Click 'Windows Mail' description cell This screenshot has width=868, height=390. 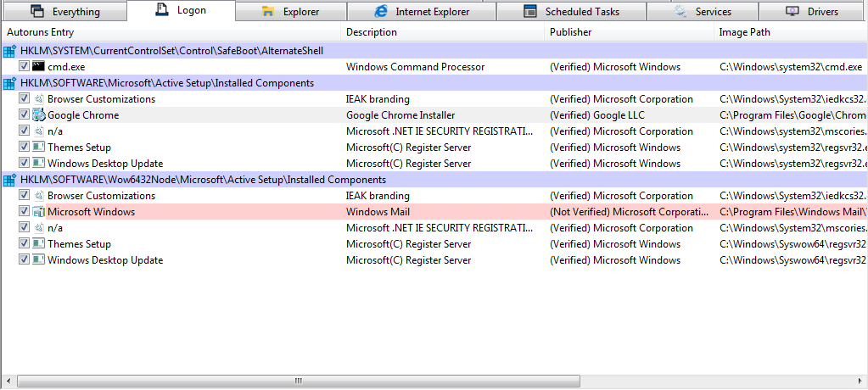[x=378, y=212]
